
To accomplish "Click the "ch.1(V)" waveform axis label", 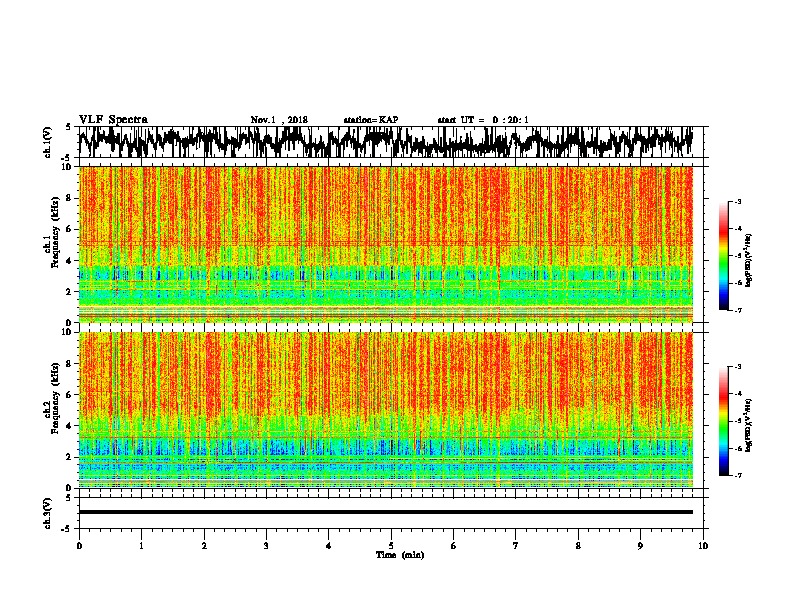I will (x=48, y=142).
